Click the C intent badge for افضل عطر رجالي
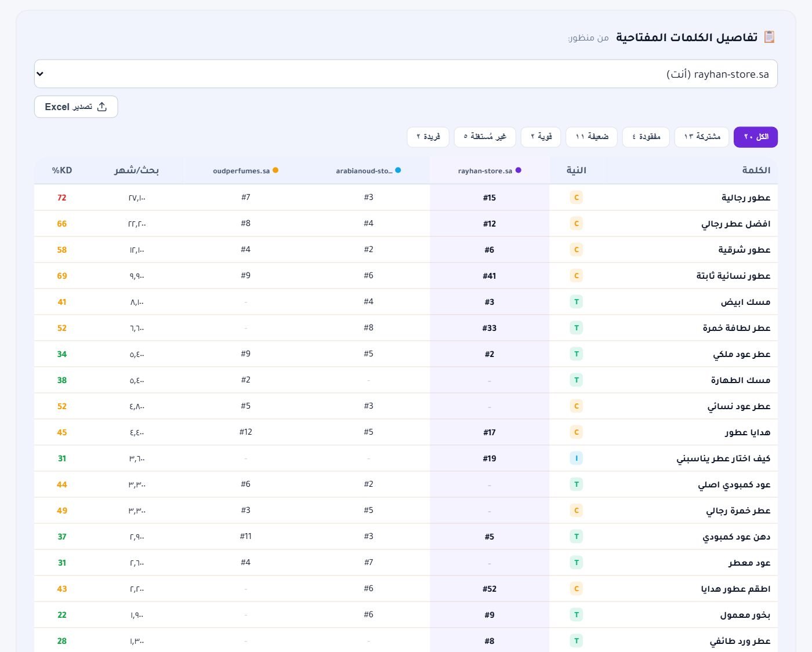This screenshot has height=652, width=812. tap(577, 224)
